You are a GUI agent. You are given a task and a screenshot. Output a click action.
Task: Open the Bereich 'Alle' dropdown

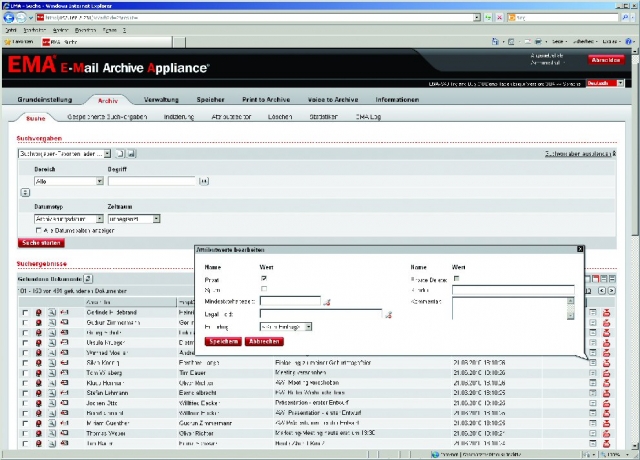[x=100, y=181]
